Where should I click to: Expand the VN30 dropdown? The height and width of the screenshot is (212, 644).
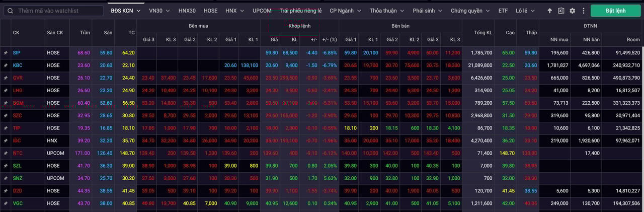coord(159,11)
